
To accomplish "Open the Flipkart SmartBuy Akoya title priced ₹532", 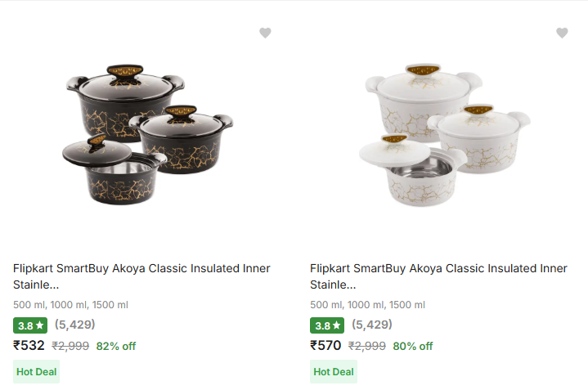I will pos(141,276).
